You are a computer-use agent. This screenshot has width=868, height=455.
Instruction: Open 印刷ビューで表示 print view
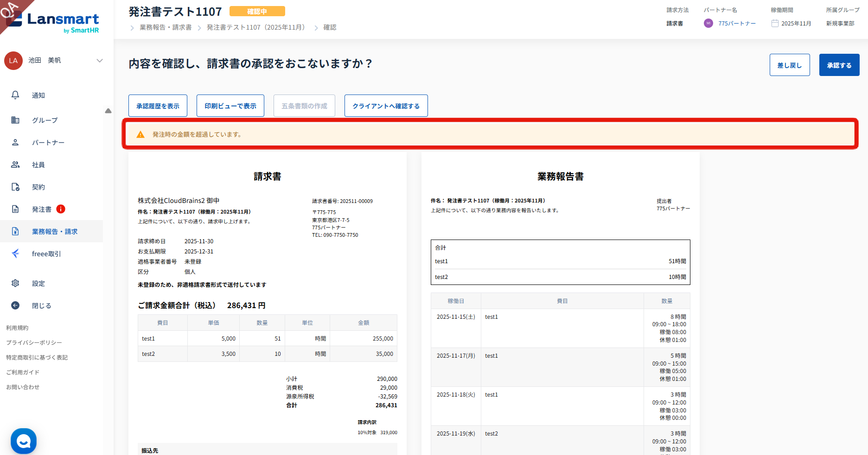[x=230, y=106]
